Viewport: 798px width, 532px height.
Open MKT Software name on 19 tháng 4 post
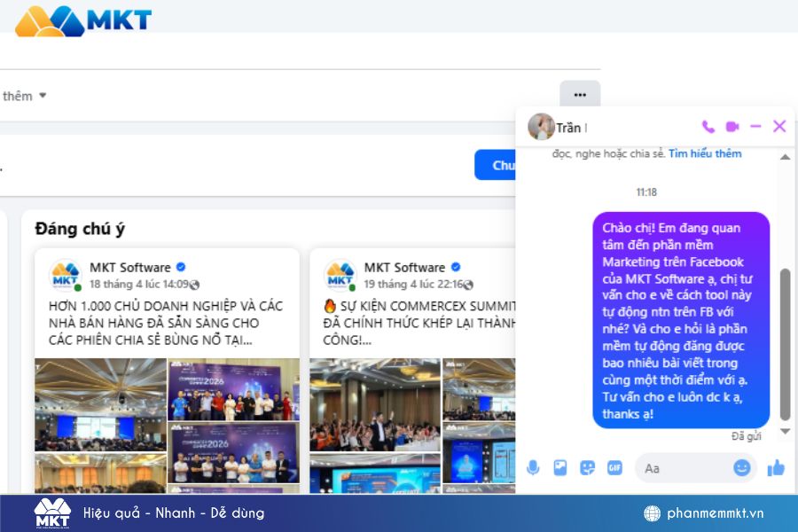[x=404, y=267]
